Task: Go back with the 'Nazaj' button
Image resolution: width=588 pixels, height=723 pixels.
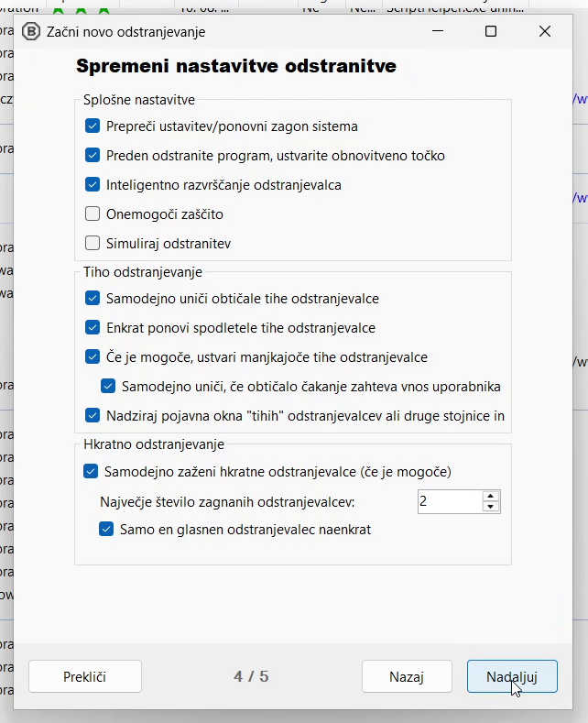Action: [x=407, y=677]
